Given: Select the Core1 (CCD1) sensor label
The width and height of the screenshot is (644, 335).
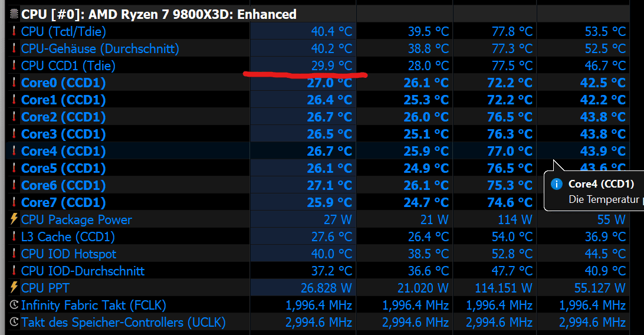Looking at the screenshot, I should tap(64, 100).
